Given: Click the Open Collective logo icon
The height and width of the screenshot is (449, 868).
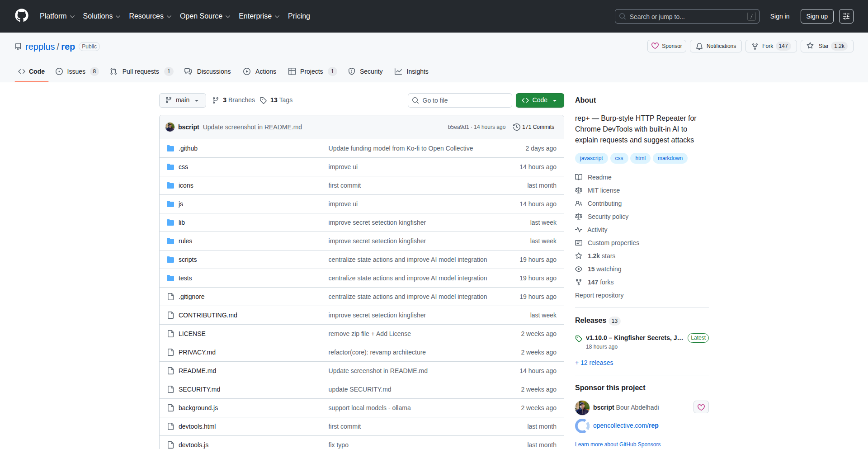Looking at the screenshot, I should (582, 425).
